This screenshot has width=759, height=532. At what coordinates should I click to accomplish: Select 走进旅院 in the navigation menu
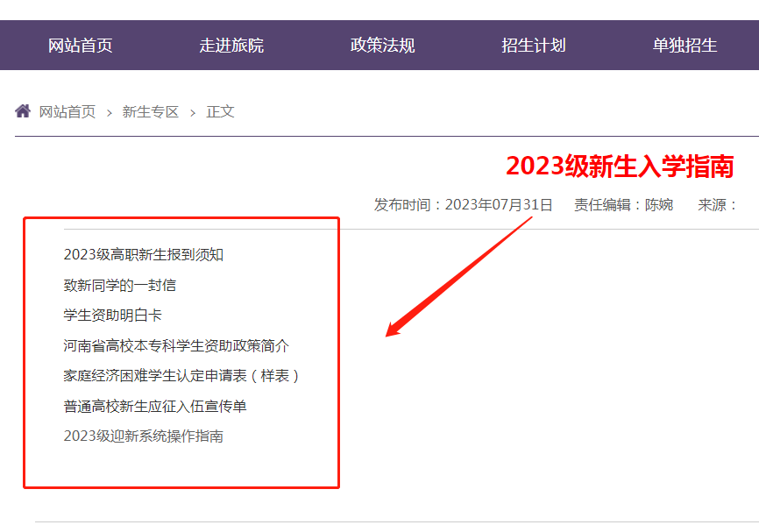coord(231,45)
